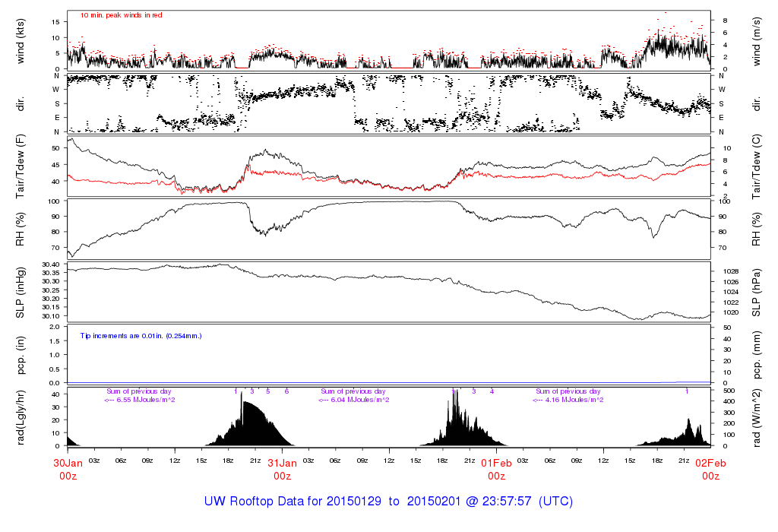
Task: Click the "30.35" pressure tick label
Action: 51,273
